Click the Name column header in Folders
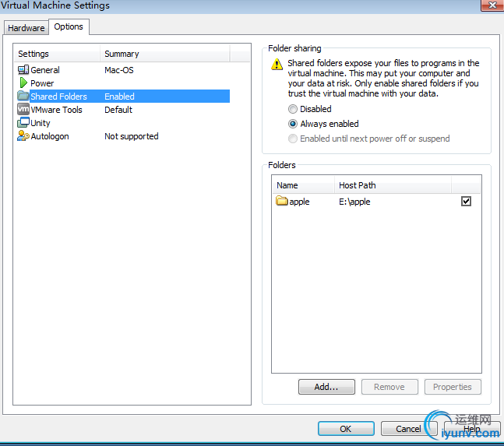The height and width of the screenshot is (446, 504). pyautogui.click(x=304, y=185)
